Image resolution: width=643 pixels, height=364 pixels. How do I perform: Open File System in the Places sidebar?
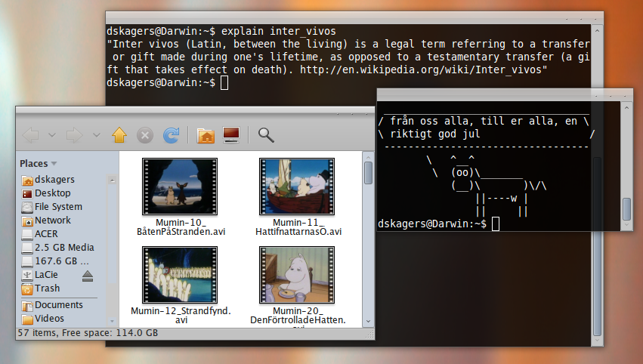click(58, 207)
